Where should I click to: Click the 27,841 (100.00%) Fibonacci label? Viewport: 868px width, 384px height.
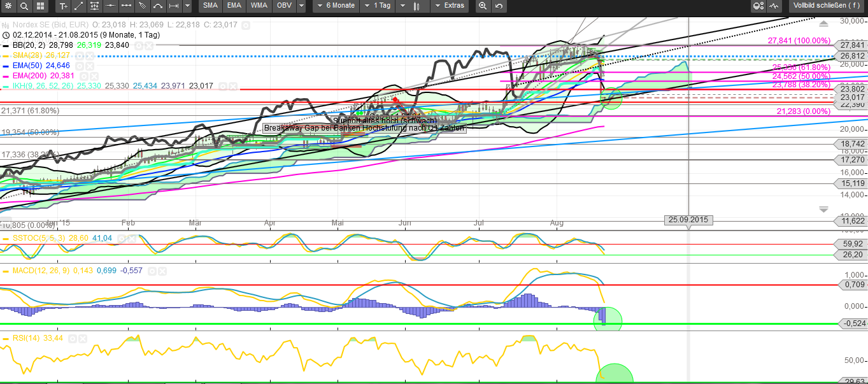pyautogui.click(x=799, y=40)
